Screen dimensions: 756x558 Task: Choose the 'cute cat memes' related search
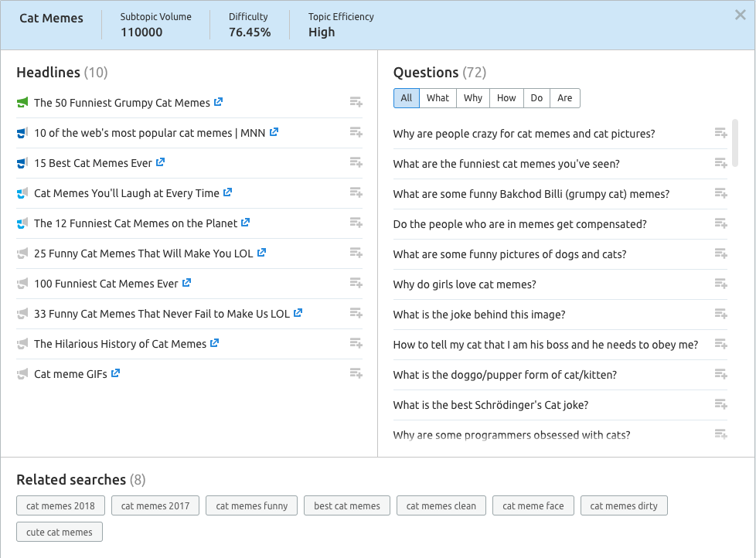(x=60, y=532)
